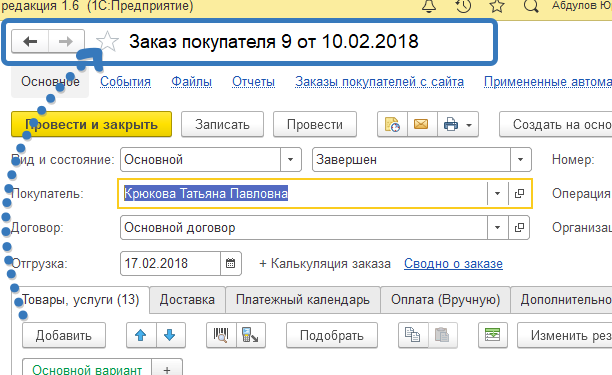This screenshot has width=612, height=375.
Task: Open Сводно о заказе link
Action: 453,264
